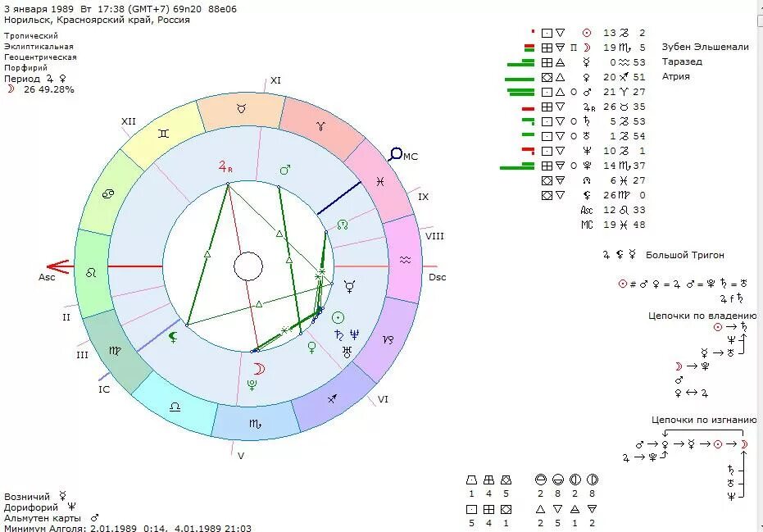
Task: Click the star name 'Атрия'
Action: click(x=675, y=76)
